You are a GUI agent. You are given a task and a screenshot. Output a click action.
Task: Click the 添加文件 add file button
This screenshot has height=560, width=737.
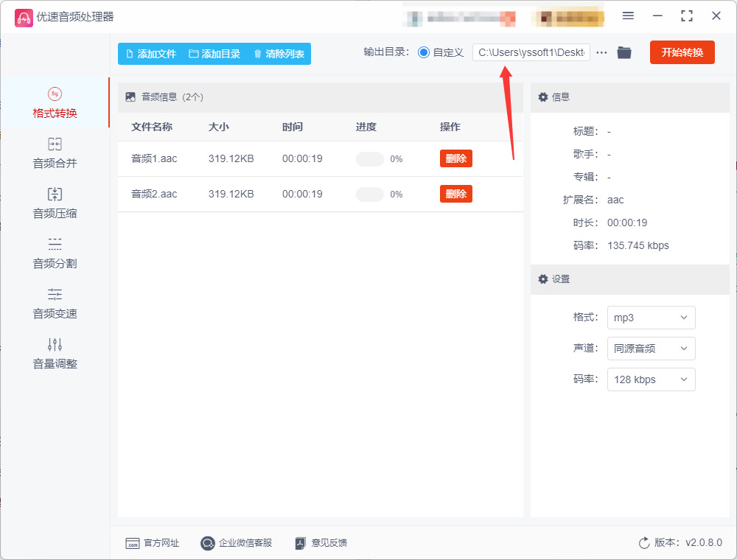[x=151, y=54]
